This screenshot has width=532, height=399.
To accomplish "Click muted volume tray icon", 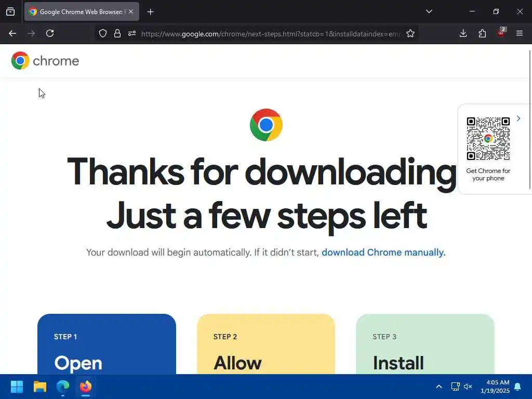I will 468,387.
